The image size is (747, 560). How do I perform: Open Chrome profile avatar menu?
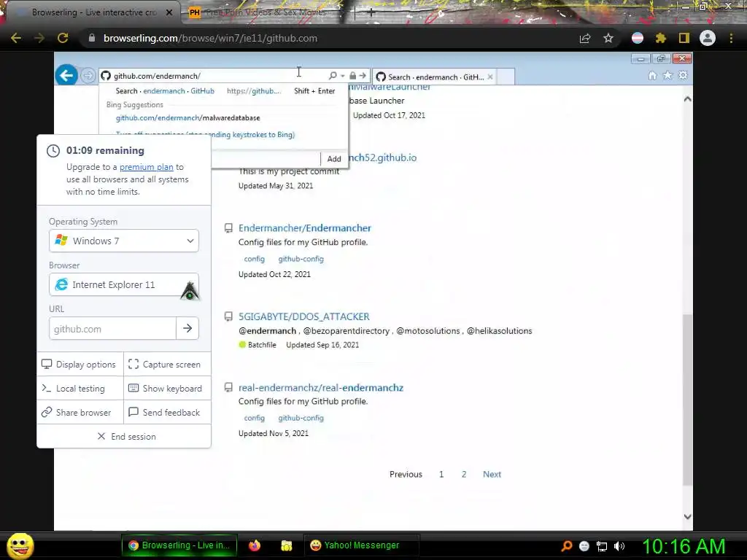[x=708, y=38]
